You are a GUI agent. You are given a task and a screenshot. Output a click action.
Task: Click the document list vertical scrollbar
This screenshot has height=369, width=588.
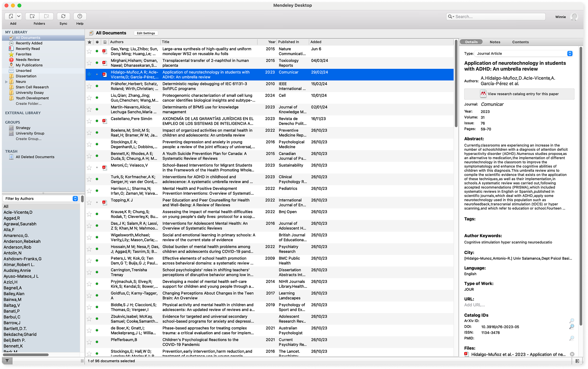(x=456, y=84)
